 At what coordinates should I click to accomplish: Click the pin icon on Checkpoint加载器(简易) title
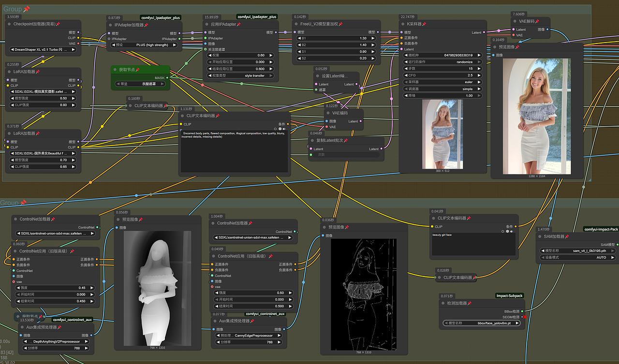(58, 24)
